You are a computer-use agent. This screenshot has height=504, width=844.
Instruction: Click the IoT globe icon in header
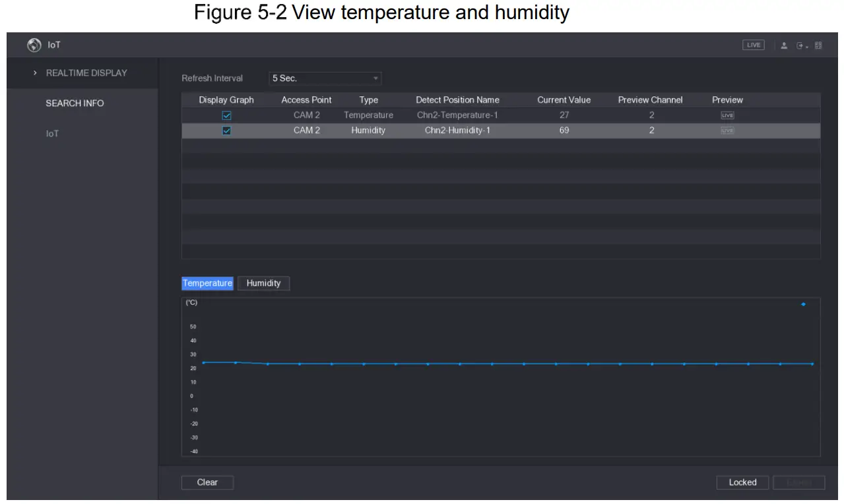click(34, 45)
